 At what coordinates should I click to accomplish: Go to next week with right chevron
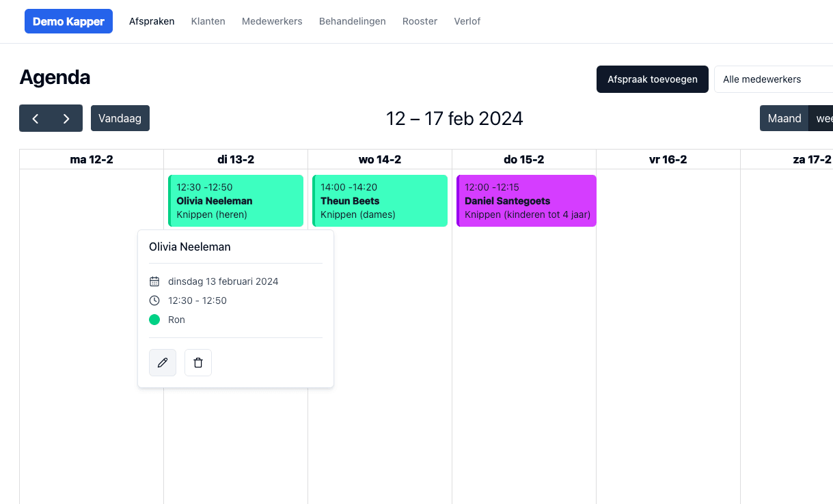pyautogui.click(x=66, y=118)
